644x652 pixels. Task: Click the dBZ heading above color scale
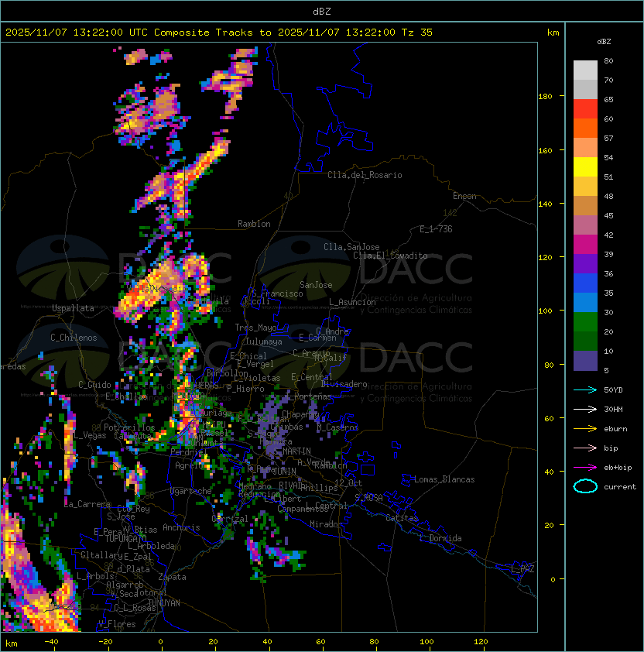tap(604, 42)
